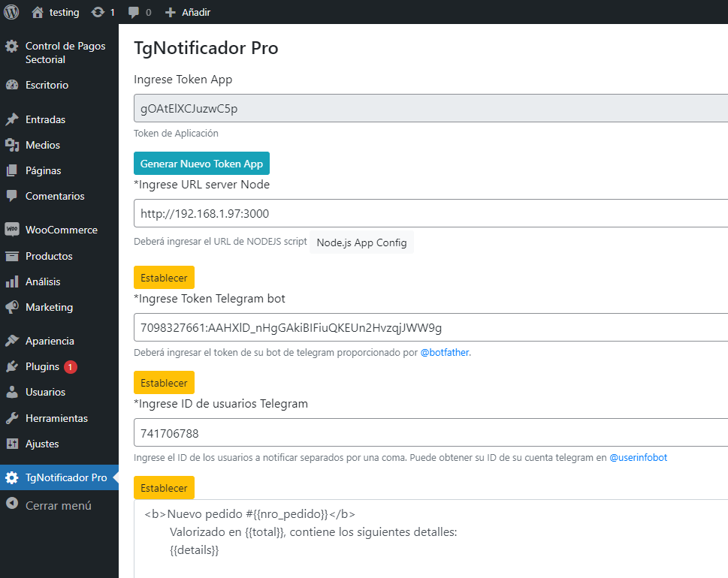Open the @botfather Telegram link

coord(445,352)
